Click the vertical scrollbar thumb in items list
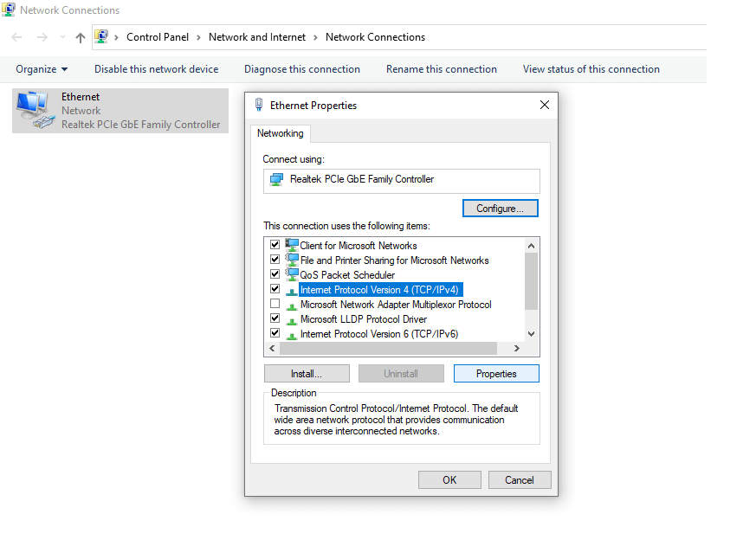Viewport: 756px width, 540px height. [x=532, y=281]
